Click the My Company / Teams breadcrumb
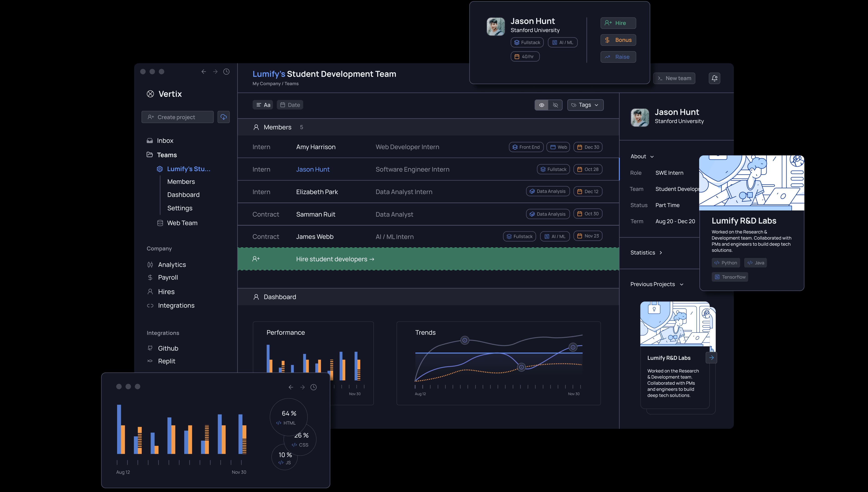The image size is (868, 492). (276, 84)
